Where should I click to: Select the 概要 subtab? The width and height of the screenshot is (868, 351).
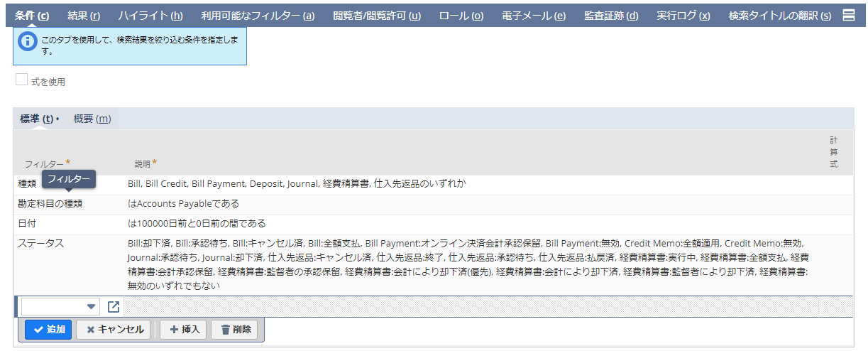(92, 119)
